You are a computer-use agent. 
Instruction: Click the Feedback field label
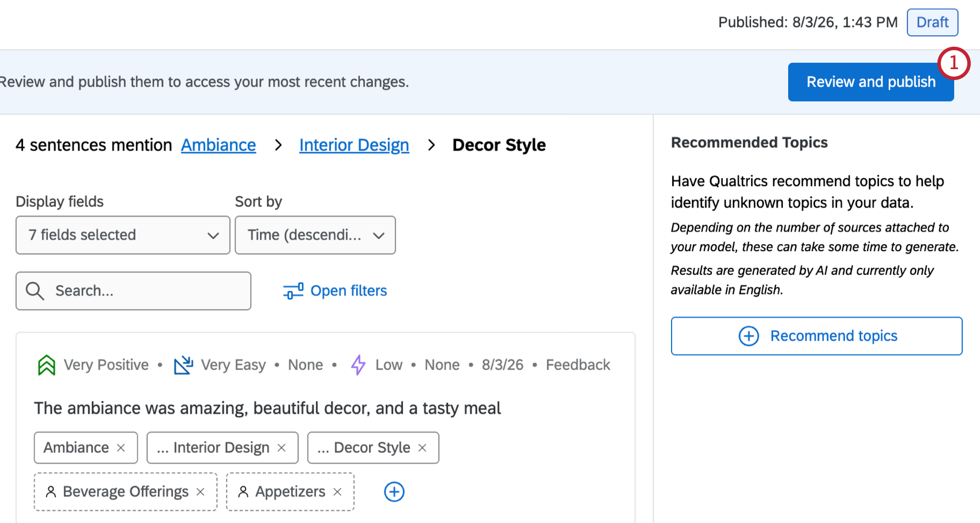578,365
